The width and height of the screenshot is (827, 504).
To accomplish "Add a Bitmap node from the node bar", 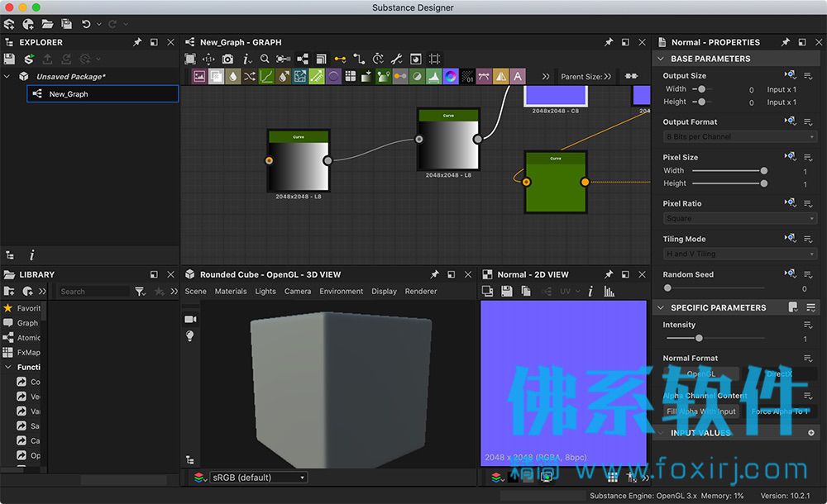I will (199, 77).
